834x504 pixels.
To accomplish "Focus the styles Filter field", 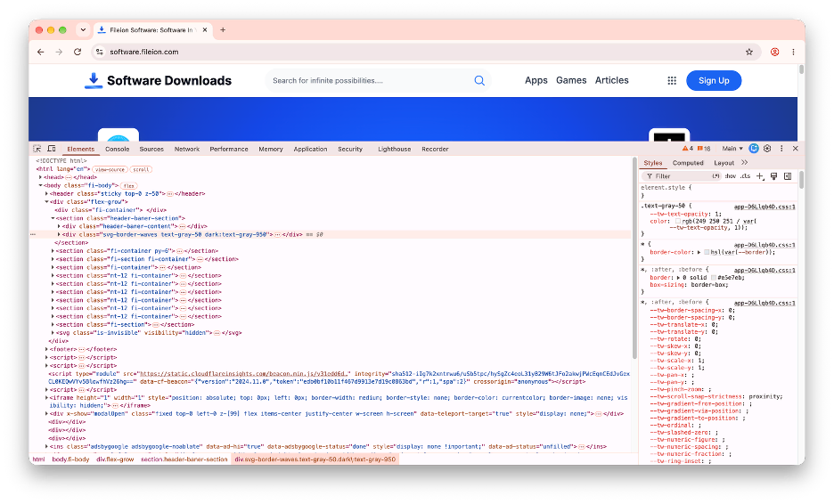I will point(682,176).
